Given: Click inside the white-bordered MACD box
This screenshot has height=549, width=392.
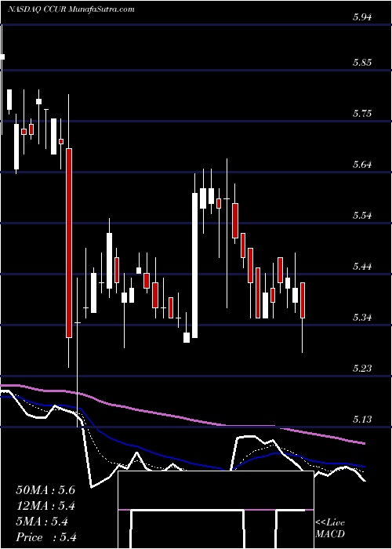Looking at the screenshot, I should tap(216, 510).
